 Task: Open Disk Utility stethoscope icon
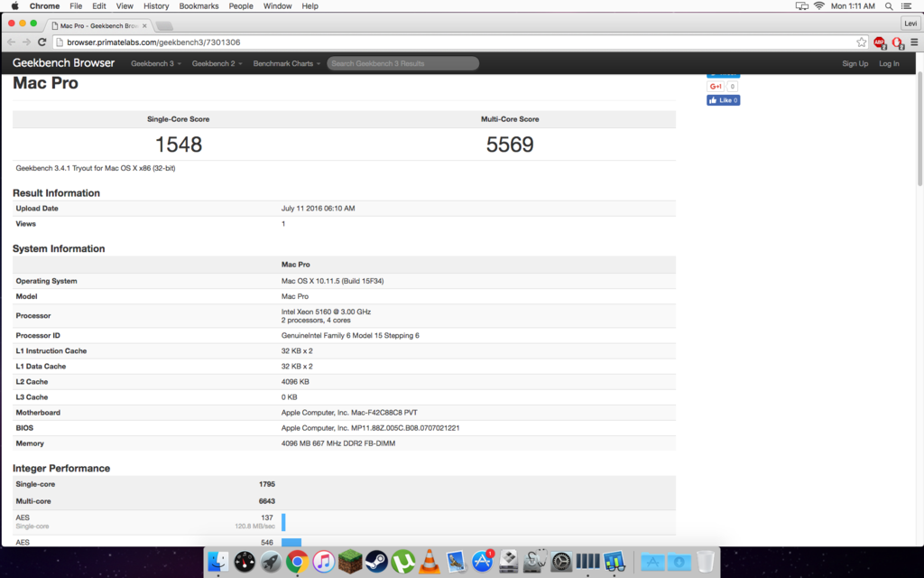pos(535,562)
